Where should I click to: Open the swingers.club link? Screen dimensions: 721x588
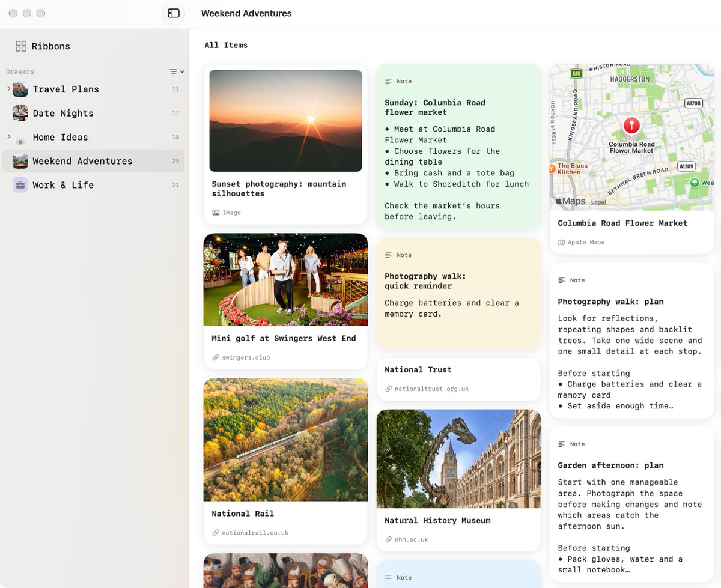246,357
